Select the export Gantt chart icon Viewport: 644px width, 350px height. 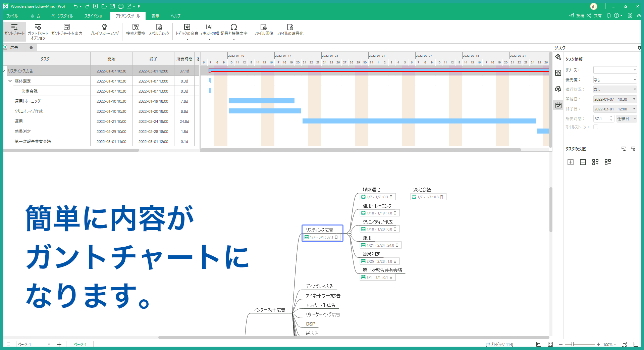[67, 30]
